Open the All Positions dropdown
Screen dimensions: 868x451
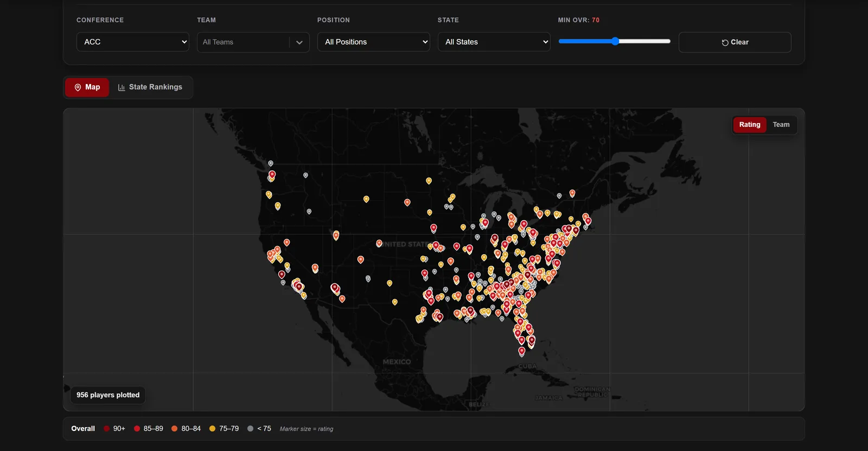point(374,42)
